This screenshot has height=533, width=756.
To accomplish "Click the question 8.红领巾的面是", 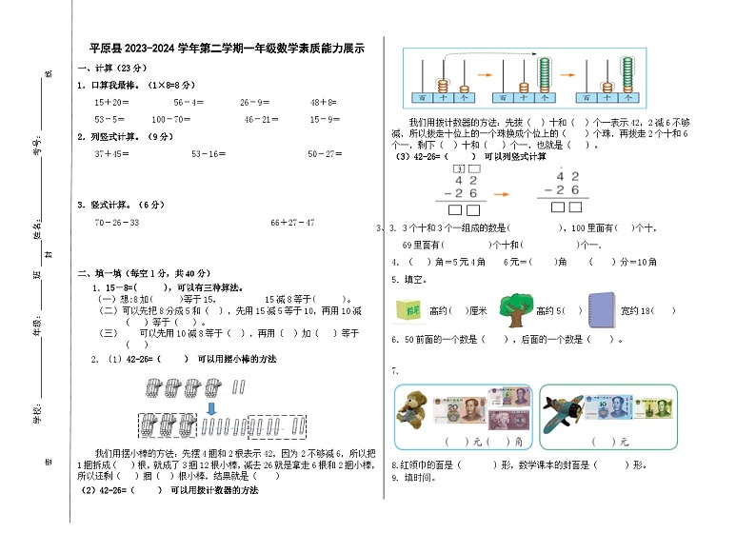I will (x=519, y=465).
